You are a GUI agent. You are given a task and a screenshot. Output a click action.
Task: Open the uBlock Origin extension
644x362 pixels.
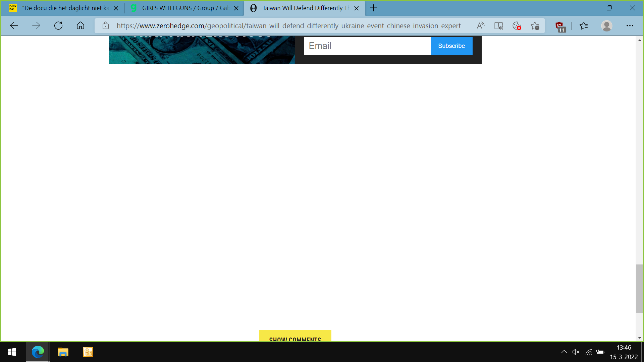pos(559,25)
